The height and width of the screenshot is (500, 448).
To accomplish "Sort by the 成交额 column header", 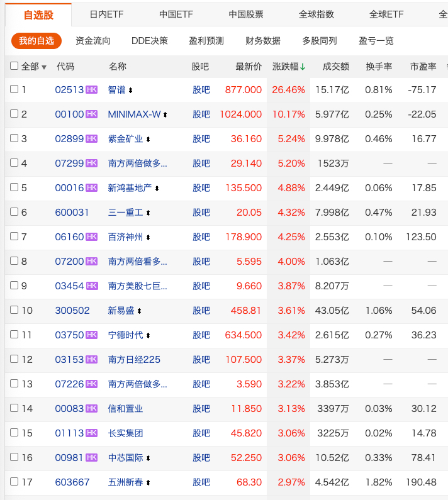I will coord(335,66).
